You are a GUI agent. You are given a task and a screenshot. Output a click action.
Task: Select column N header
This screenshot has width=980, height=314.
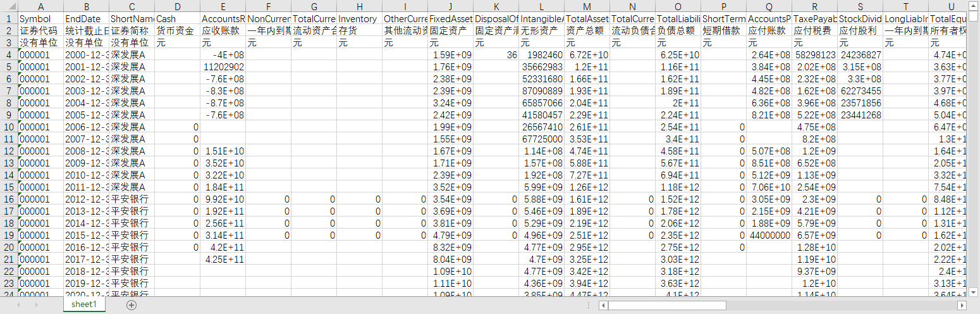pos(632,6)
